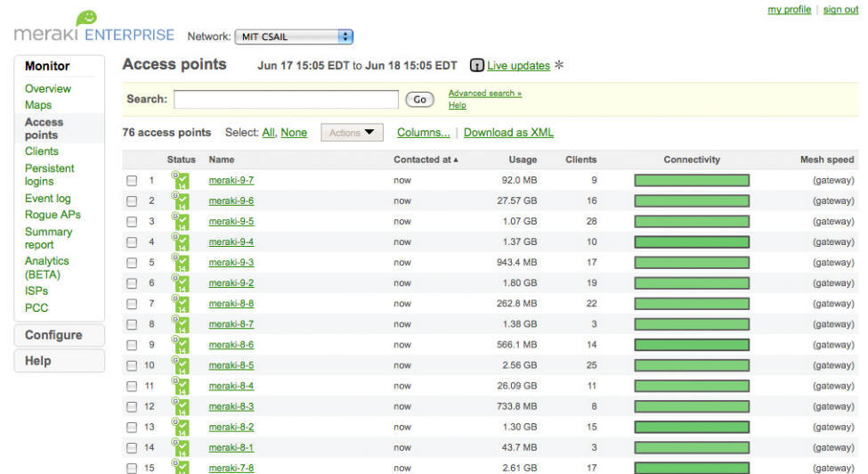Viewport: 868px width, 474px height.
Task: Focus the Search input field
Action: 286,99
